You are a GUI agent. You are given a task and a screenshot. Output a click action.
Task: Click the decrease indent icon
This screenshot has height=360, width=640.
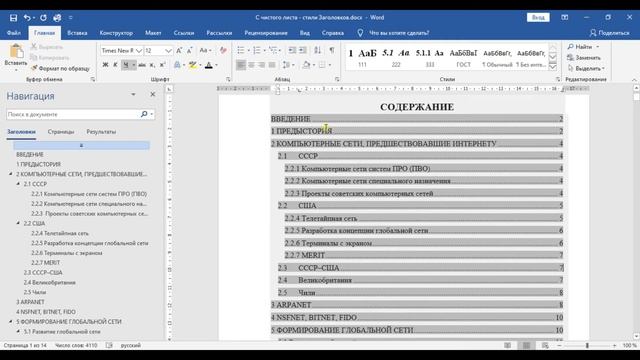(x=292, y=50)
